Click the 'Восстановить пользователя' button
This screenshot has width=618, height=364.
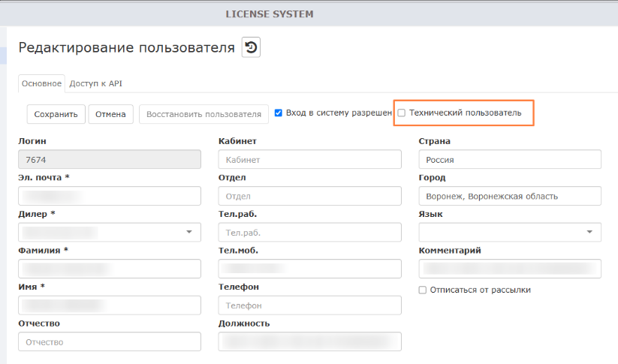(203, 114)
